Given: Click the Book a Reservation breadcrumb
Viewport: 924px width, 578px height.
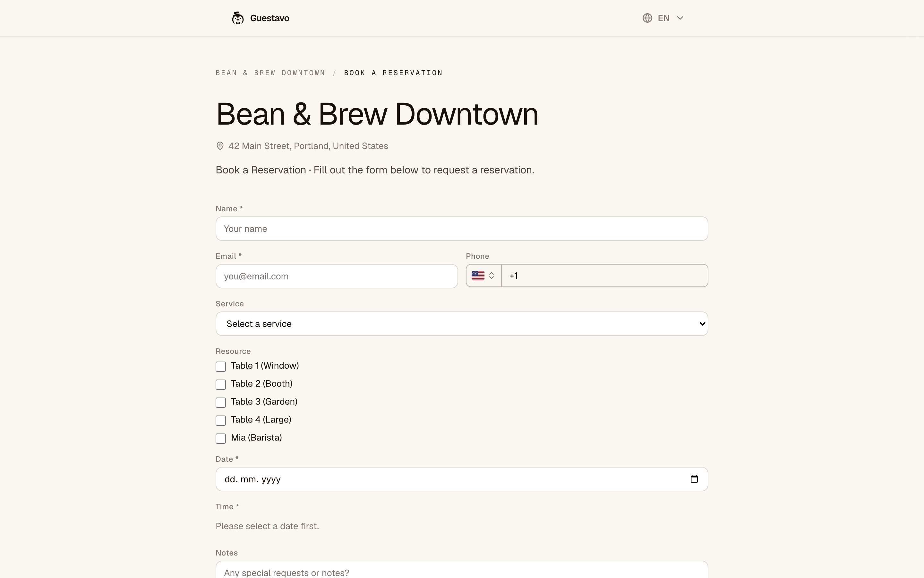Looking at the screenshot, I should (x=393, y=73).
